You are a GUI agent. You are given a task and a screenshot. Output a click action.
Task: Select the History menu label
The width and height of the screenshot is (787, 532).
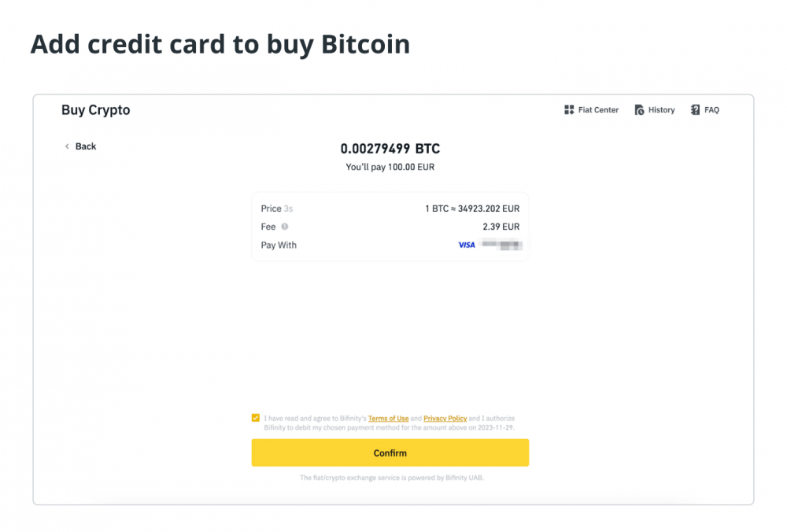[662, 110]
